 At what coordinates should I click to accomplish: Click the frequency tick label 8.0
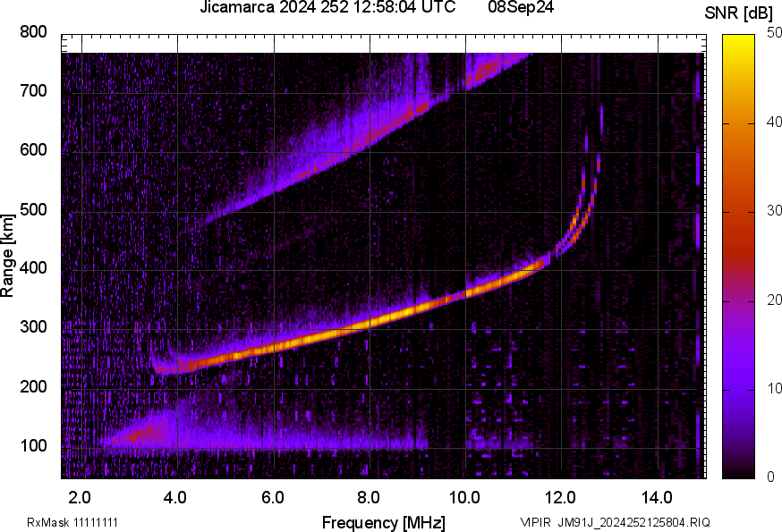pos(368,497)
